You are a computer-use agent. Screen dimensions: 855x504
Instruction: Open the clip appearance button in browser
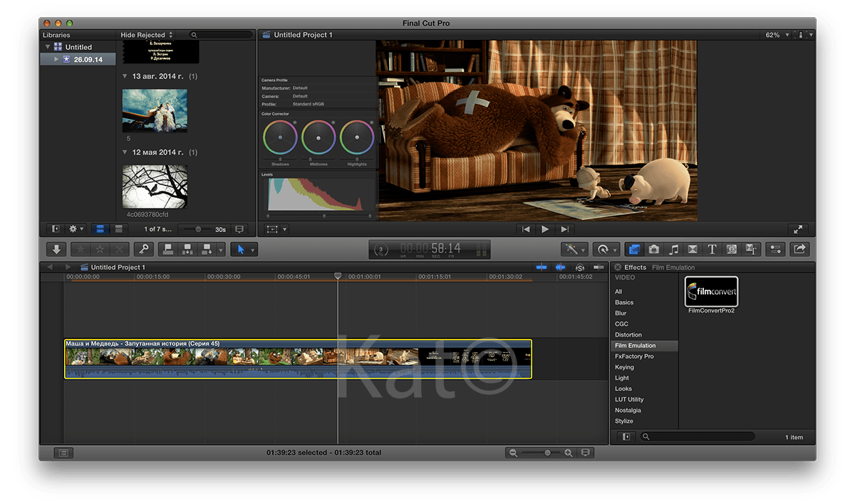tap(239, 229)
